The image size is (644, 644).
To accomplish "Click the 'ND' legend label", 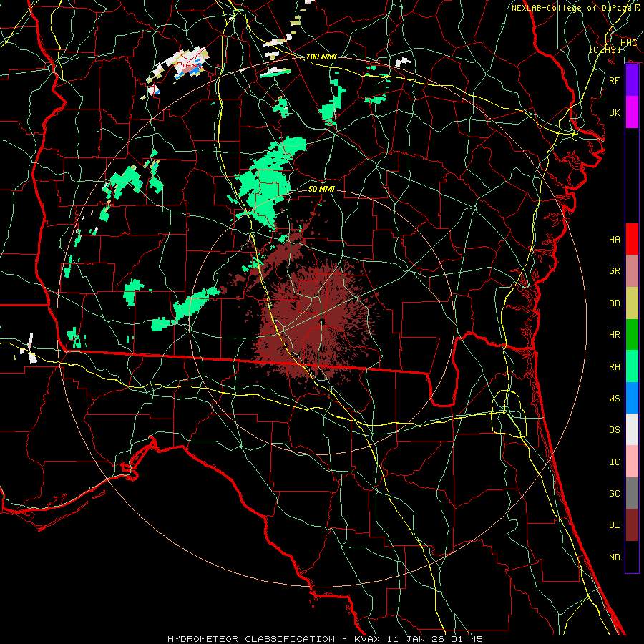I will point(614,557).
